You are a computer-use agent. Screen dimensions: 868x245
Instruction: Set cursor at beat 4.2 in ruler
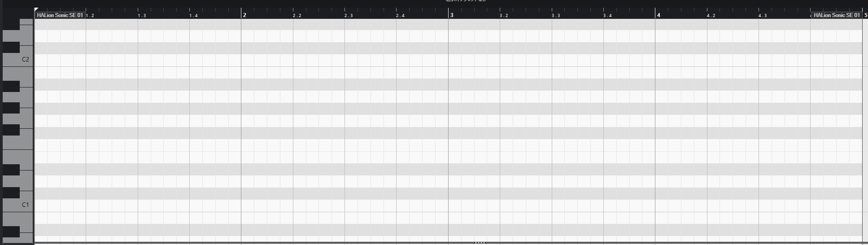tap(711, 16)
